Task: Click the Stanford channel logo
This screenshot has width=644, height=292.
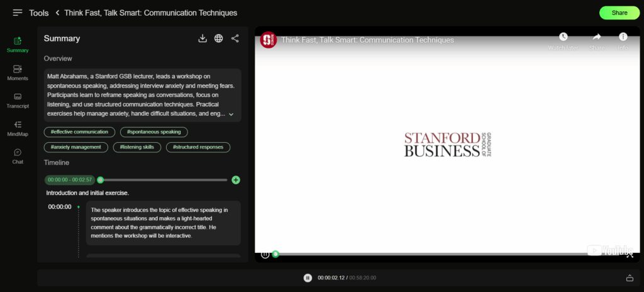Action: point(268,40)
